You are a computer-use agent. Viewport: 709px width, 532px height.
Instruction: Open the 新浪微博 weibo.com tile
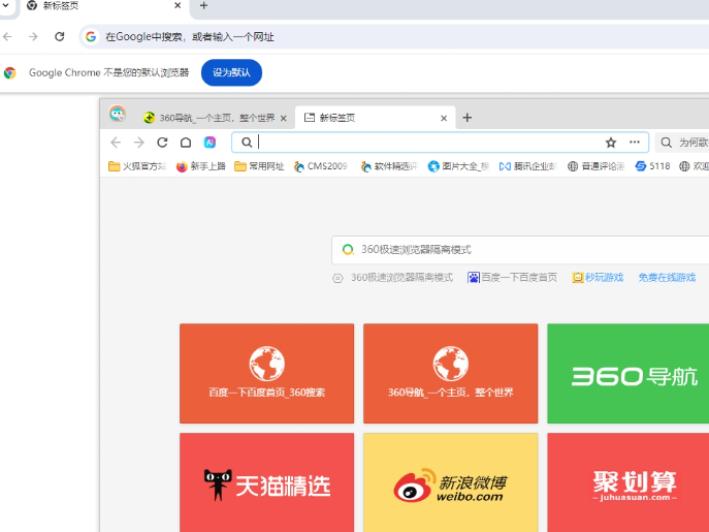pyautogui.click(x=451, y=482)
